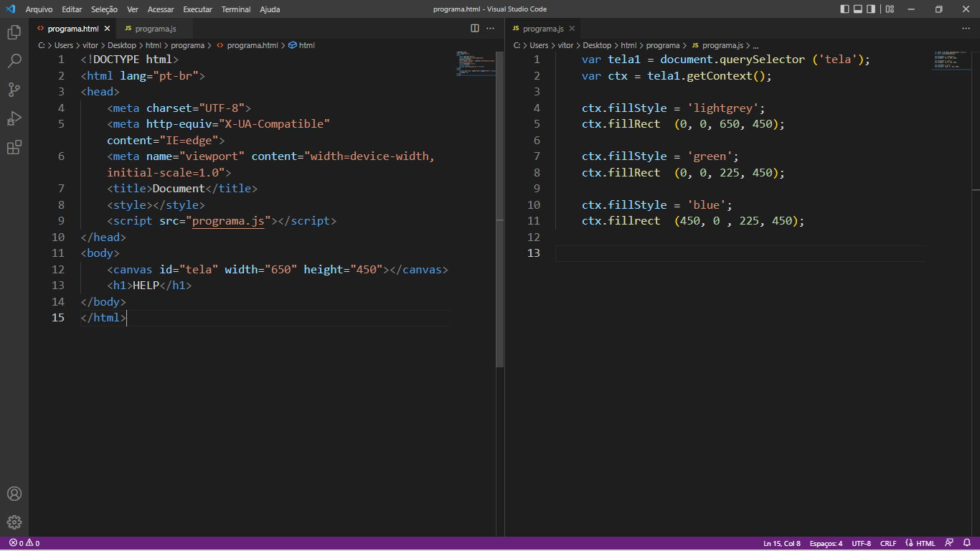Open the Terminal menu
Image resolution: width=980 pixels, height=551 pixels.
236,9
